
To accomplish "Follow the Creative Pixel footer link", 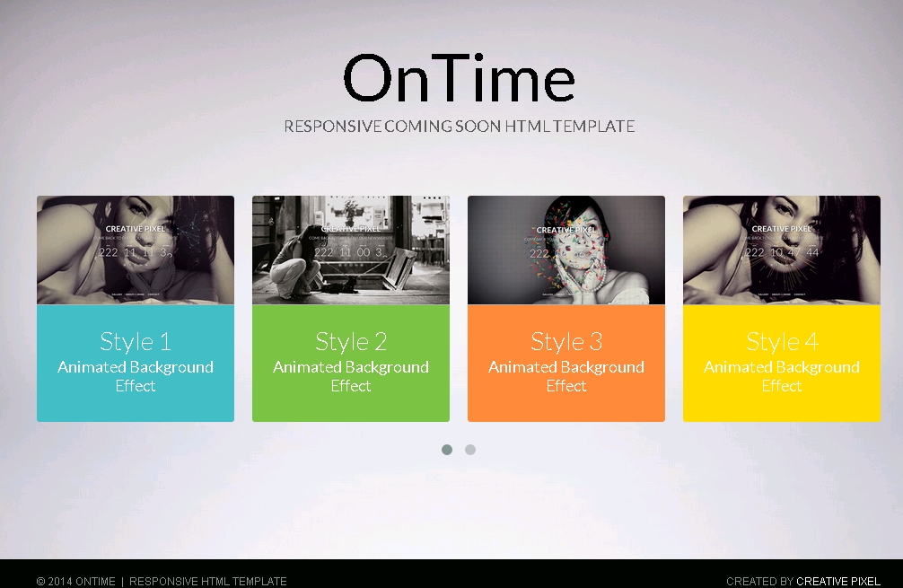I will 838,582.
